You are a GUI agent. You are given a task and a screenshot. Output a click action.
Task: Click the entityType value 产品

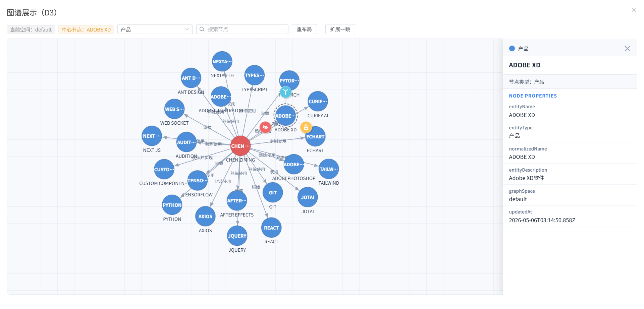[x=515, y=136]
